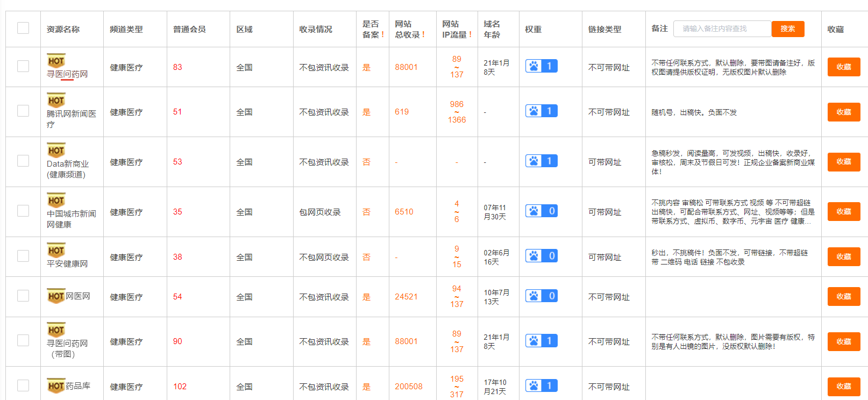Check the 寻医问药网(带图) row checkbox
Screen dimensions: 868x400
(23, 340)
